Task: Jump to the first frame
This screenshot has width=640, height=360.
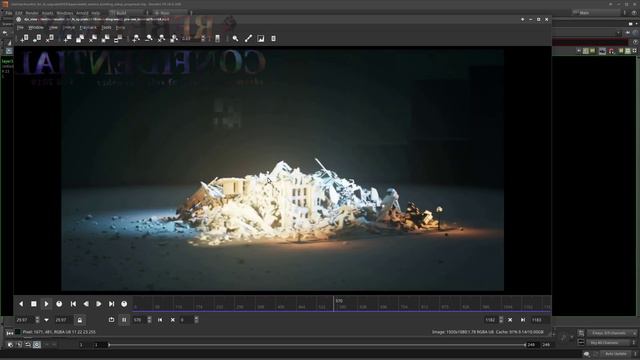Action: (73, 304)
